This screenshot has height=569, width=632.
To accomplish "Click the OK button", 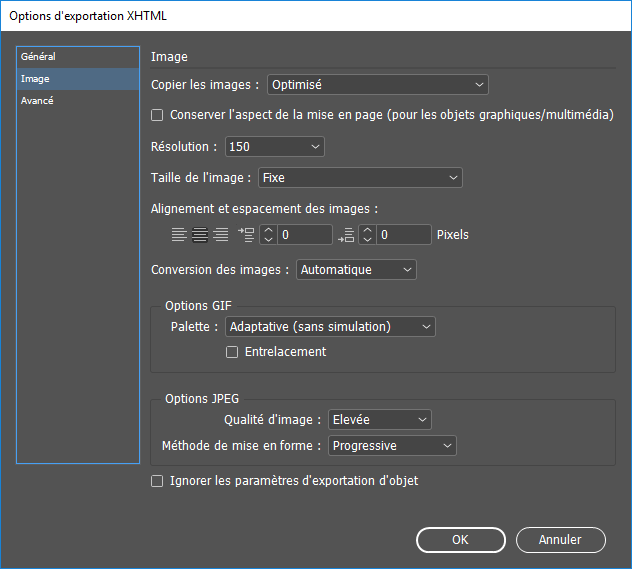I will tap(461, 540).
